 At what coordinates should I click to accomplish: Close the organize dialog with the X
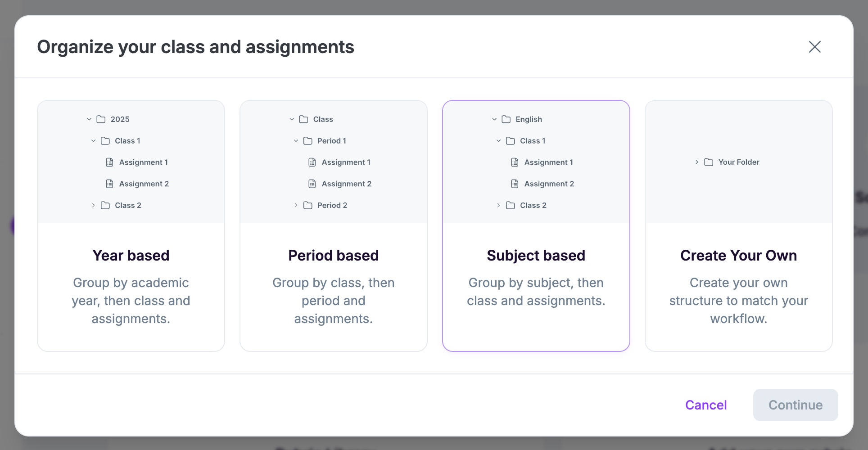click(x=814, y=47)
